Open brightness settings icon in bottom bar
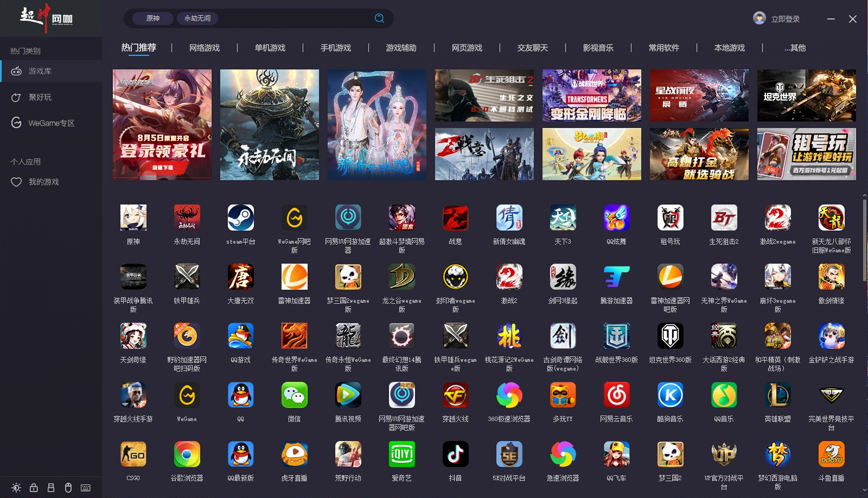The width and height of the screenshot is (868, 498). (16, 488)
